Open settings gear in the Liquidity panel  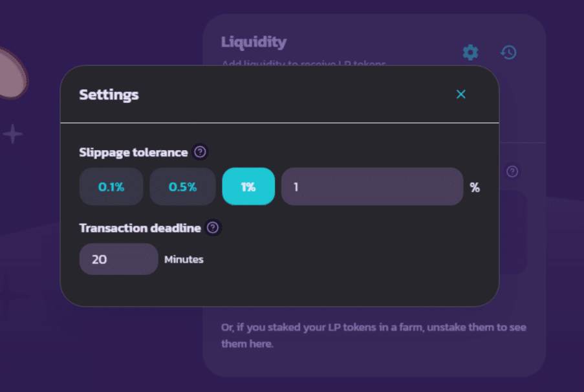470,52
